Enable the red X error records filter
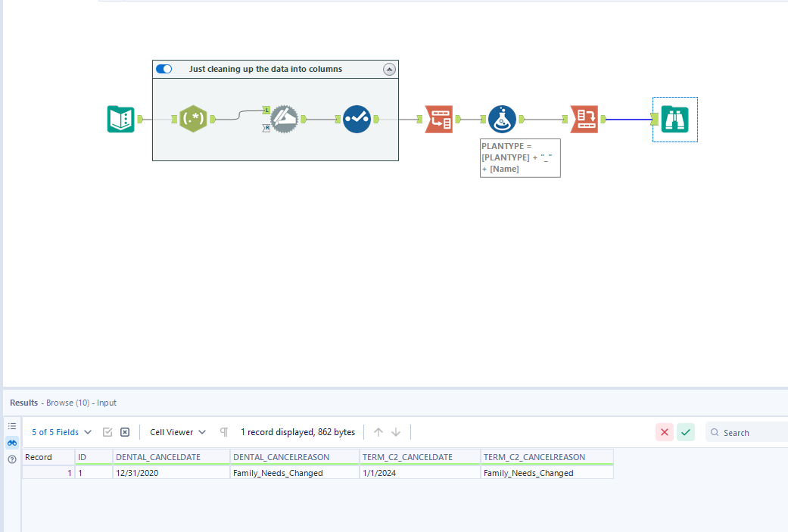Viewport: 788px width, 532px height. (665, 431)
